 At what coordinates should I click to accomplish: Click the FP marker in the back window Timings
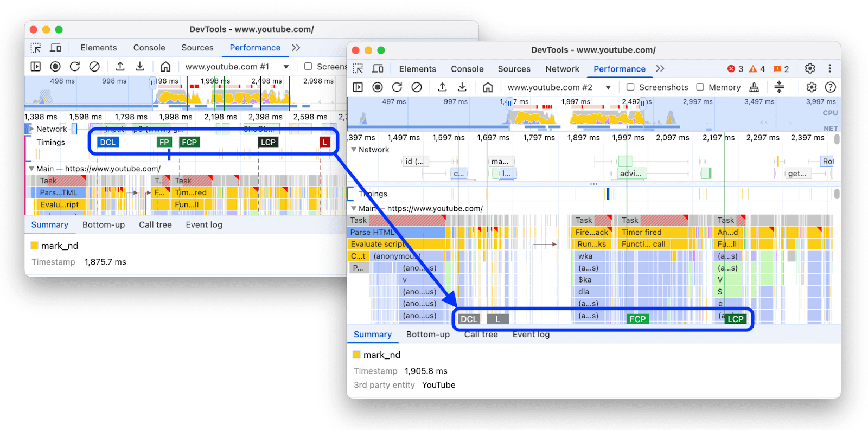click(164, 143)
